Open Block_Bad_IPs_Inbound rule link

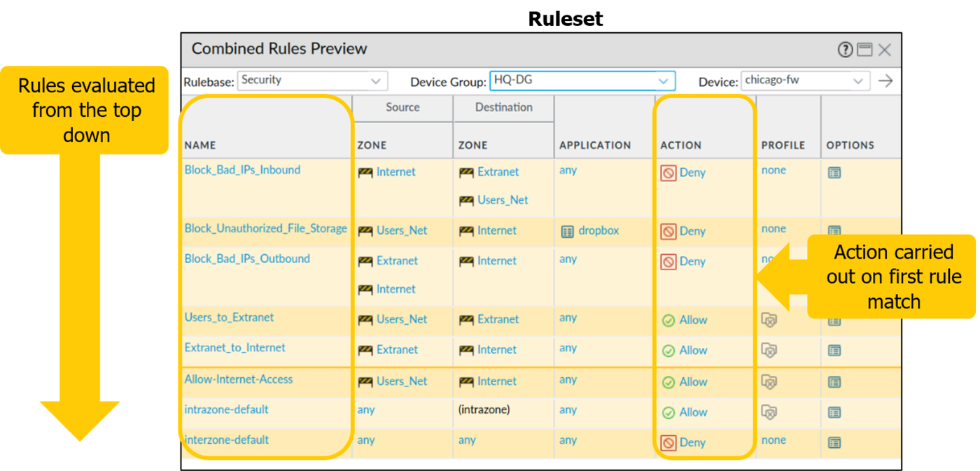click(242, 169)
